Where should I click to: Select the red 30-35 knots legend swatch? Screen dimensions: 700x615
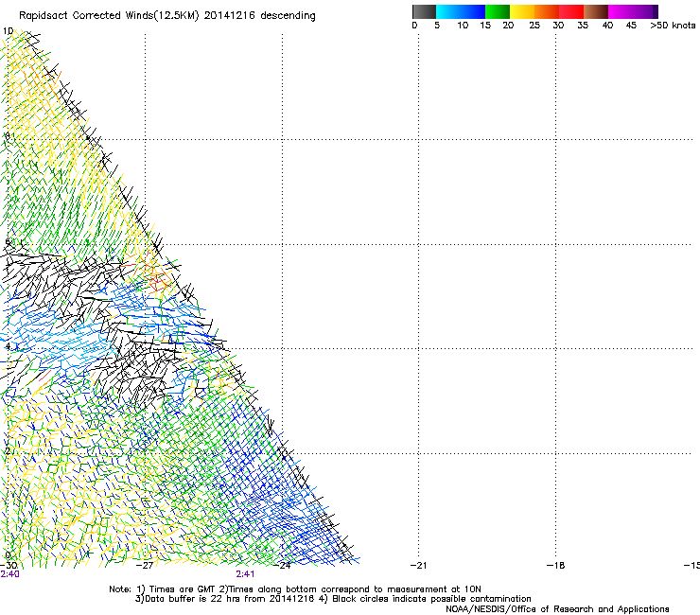(x=571, y=11)
